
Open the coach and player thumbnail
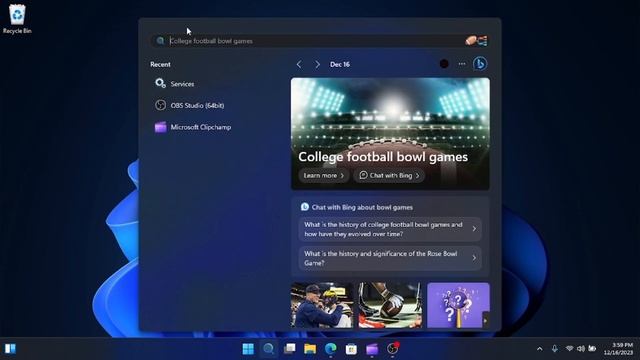(x=322, y=305)
